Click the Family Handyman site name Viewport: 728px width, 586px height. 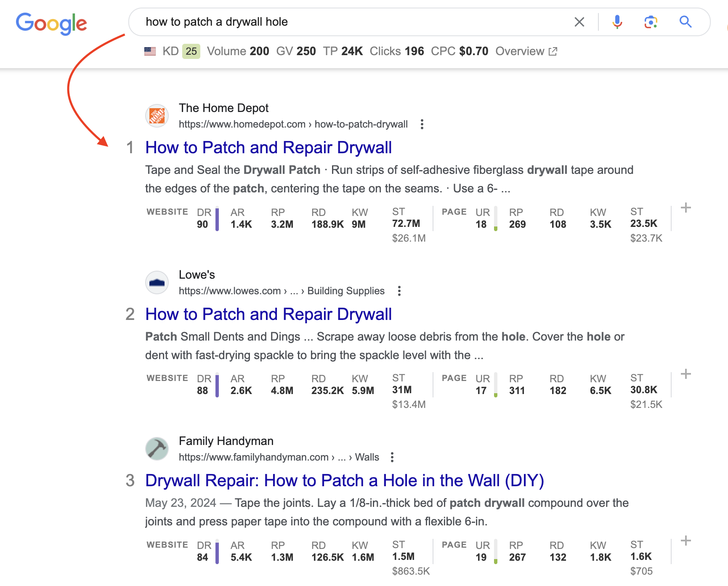pos(226,441)
